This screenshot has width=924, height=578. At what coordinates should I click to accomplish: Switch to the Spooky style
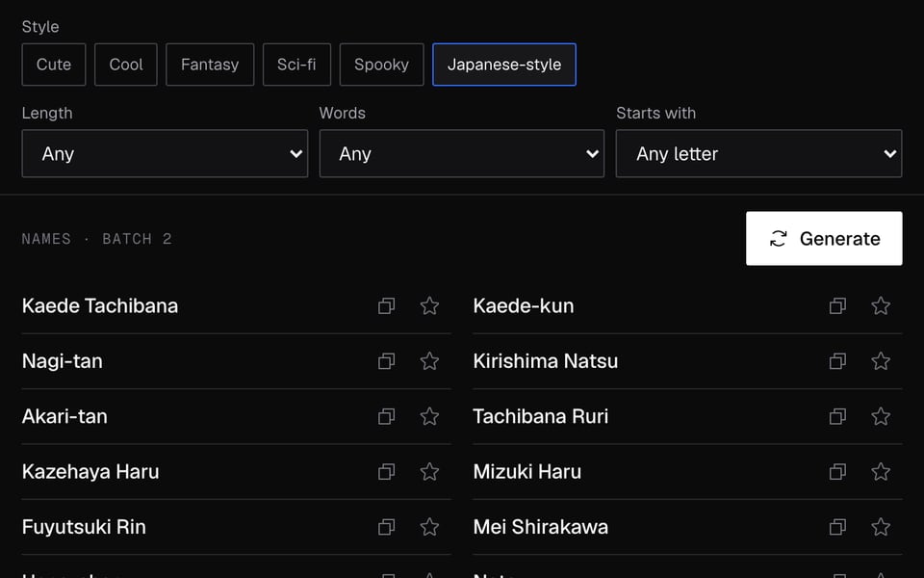381,65
